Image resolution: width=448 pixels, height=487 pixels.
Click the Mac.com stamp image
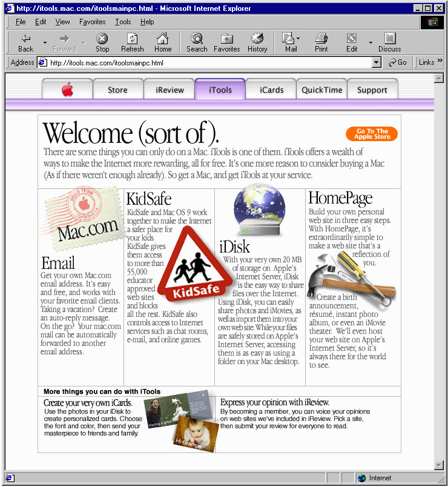[x=83, y=219]
